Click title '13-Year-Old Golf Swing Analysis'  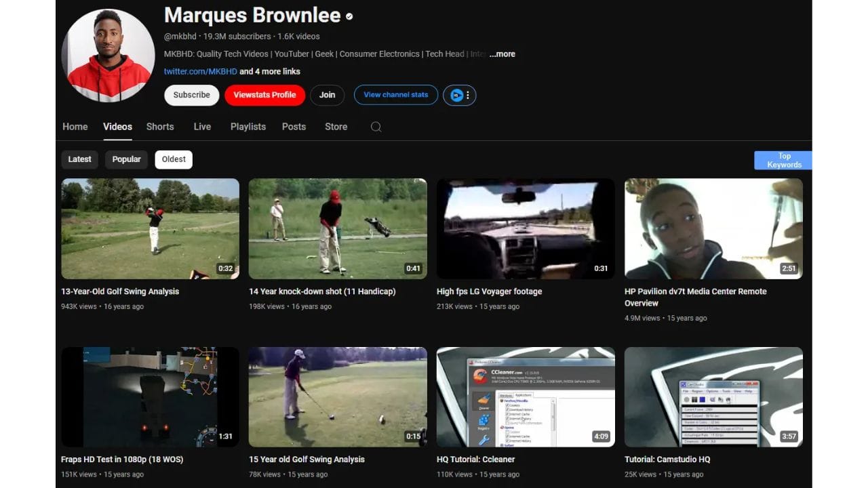[x=120, y=291]
